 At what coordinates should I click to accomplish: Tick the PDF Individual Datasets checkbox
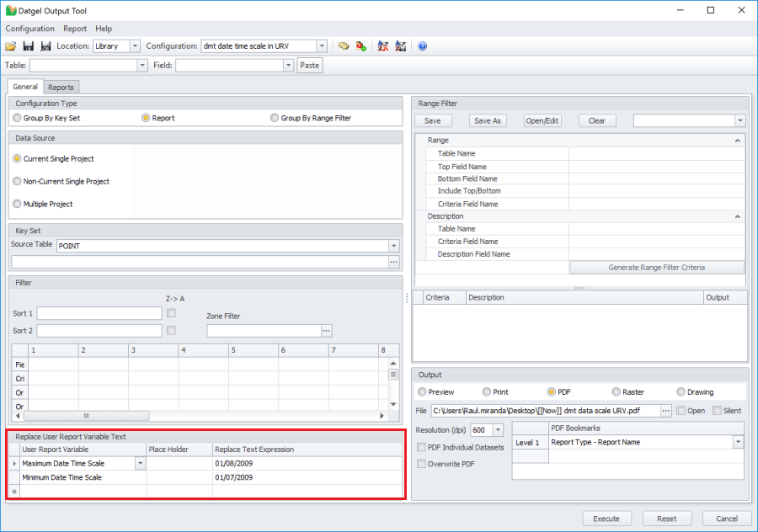[x=421, y=447]
